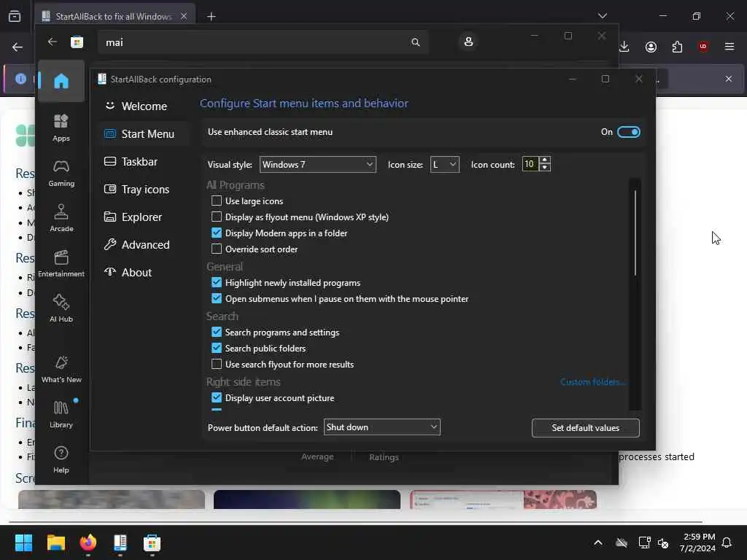This screenshot has height=560, width=747.
Task: Open StartAllBack app icon on taskbar
Action: tap(120, 542)
